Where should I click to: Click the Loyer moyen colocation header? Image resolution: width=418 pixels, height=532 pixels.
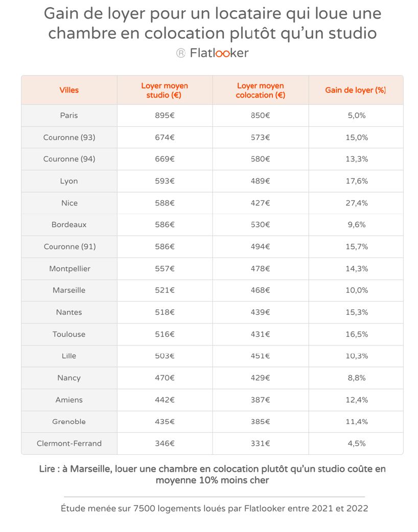click(x=261, y=90)
